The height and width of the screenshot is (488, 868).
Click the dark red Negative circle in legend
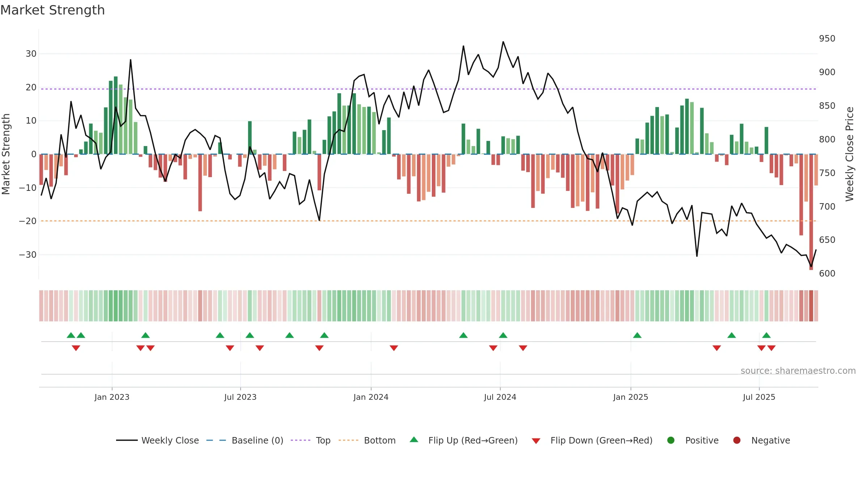(x=737, y=440)
